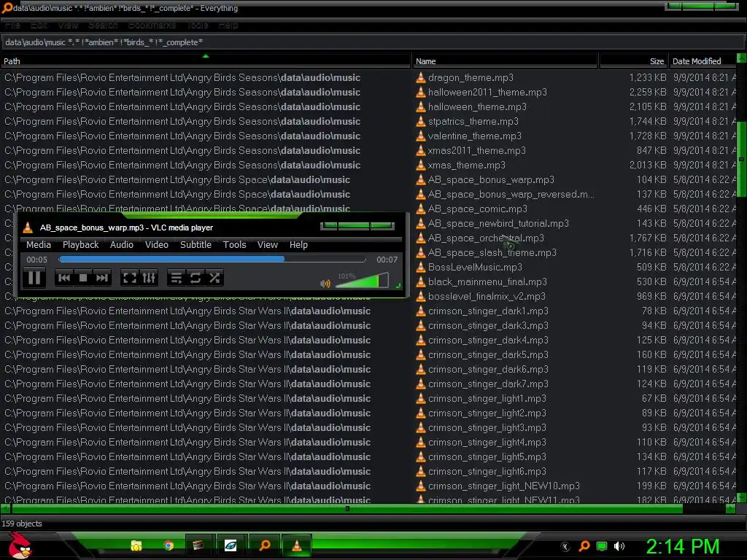Select crimson_stinger_dark3.mp3 file
The image size is (747, 560).
(x=488, y=326)
